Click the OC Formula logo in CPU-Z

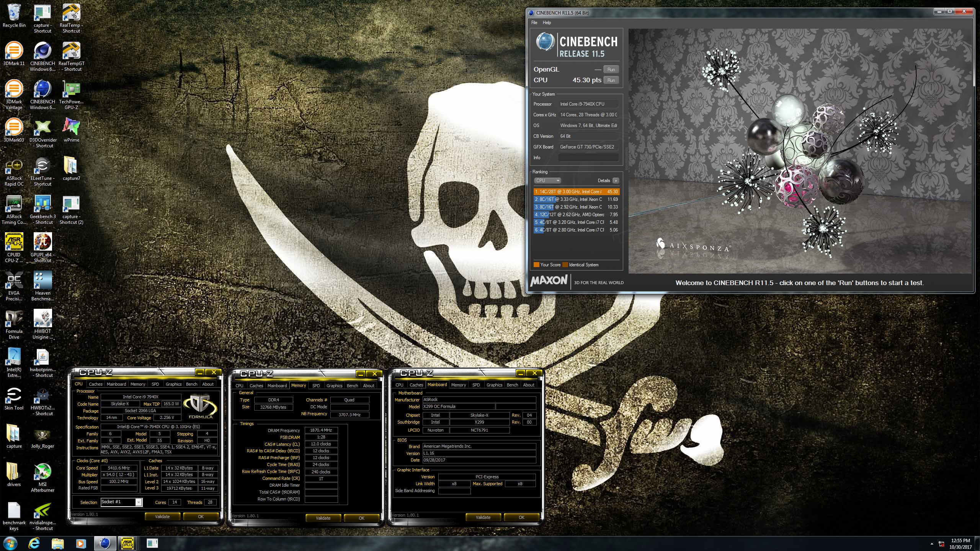pyautogui.click(x=200, y=406)
